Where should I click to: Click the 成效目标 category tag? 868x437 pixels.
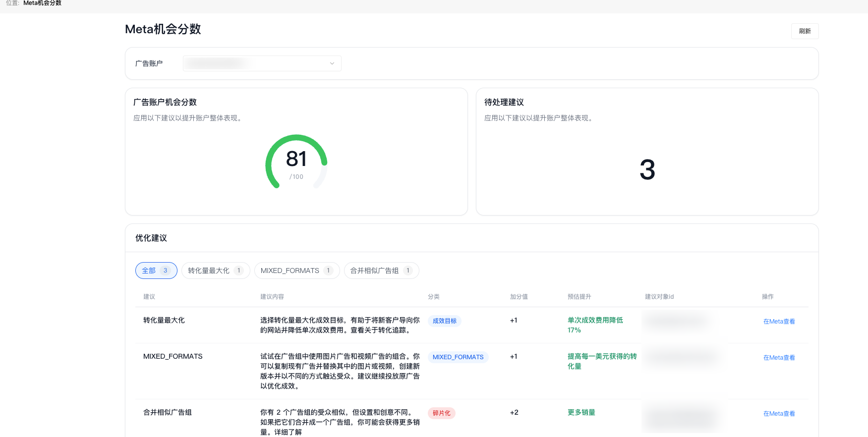(445, 321)
